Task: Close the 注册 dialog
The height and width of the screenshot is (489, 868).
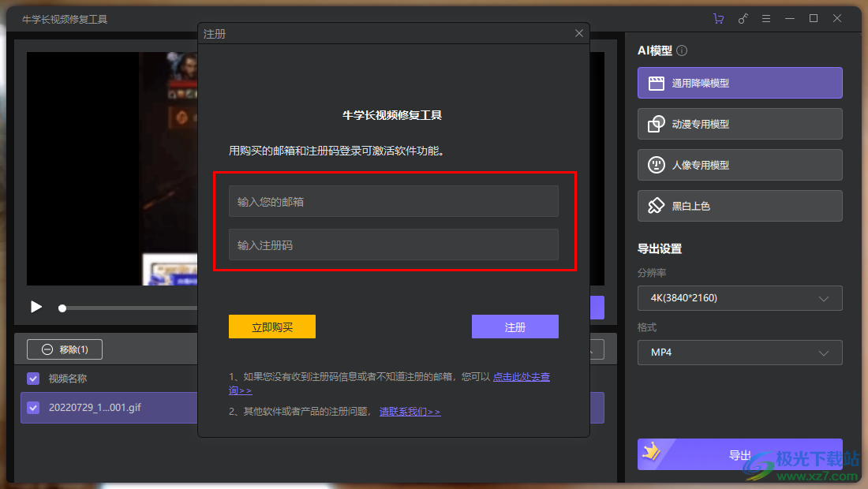Action: coord(579,33)
